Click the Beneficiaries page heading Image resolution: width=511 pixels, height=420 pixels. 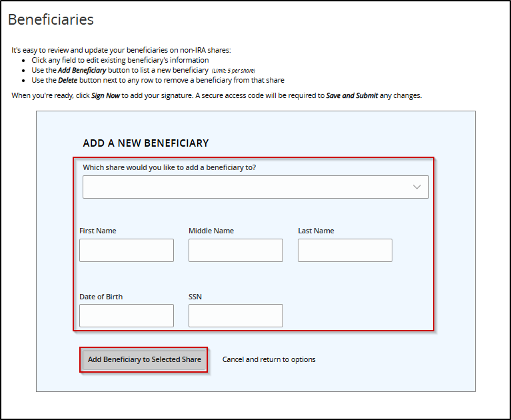coord(51,19)
